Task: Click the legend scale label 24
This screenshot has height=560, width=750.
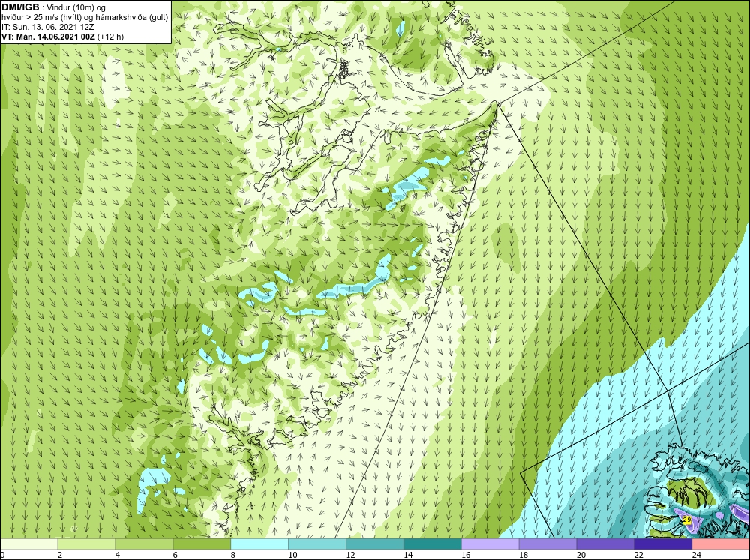Action: (696, 555)
